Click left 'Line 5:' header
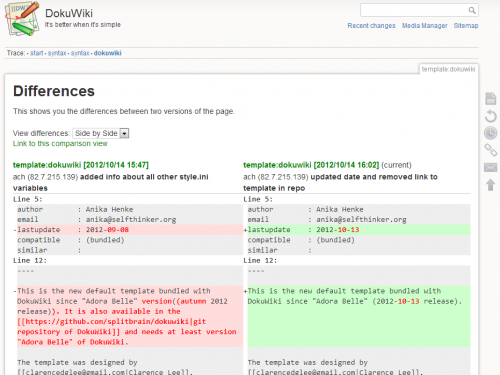The width and height of the screenshot is (500, 375). [x=28, y=199]
